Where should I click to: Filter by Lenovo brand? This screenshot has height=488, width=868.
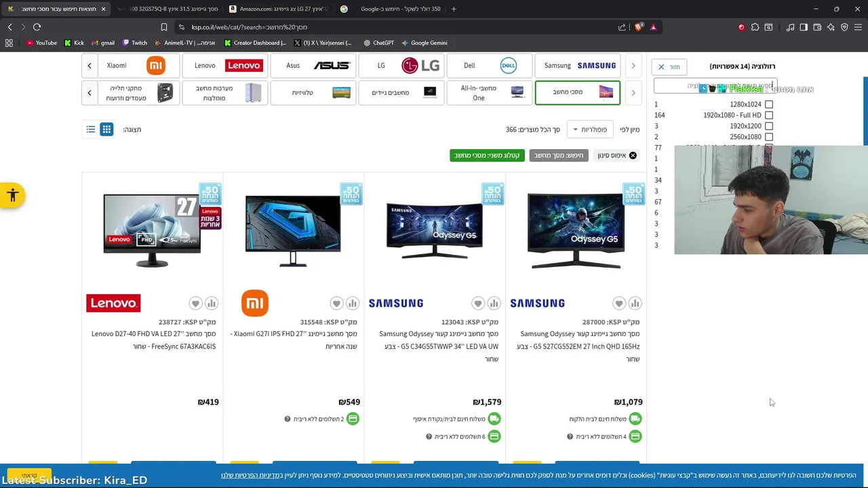(x=224, y=66)
